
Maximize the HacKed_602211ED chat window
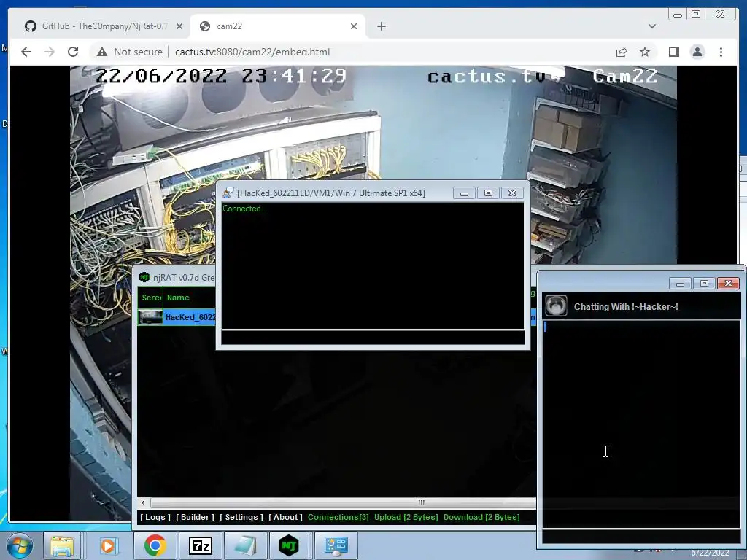coord(488,192)
